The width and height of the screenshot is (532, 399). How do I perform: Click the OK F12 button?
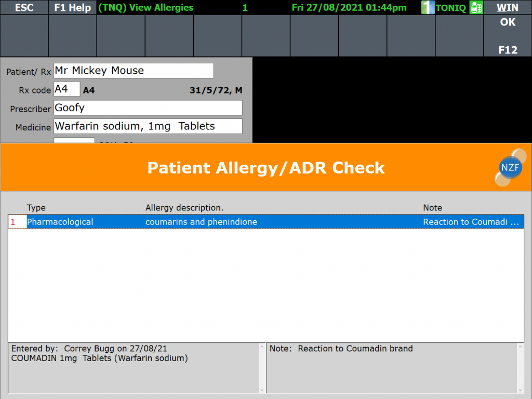508,36
